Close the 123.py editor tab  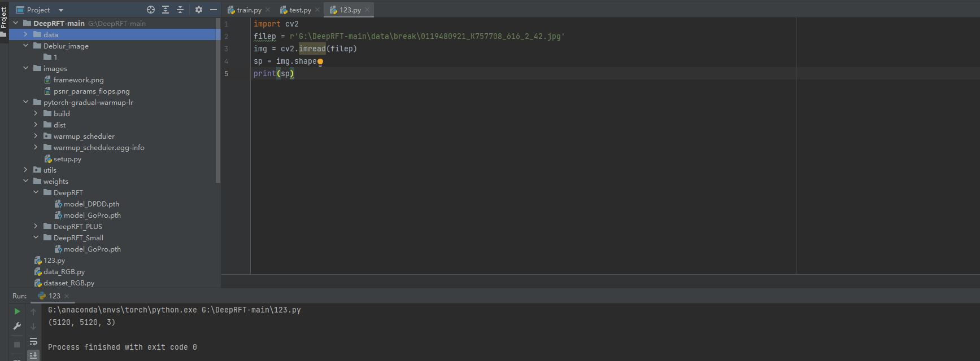coord(367,10)
